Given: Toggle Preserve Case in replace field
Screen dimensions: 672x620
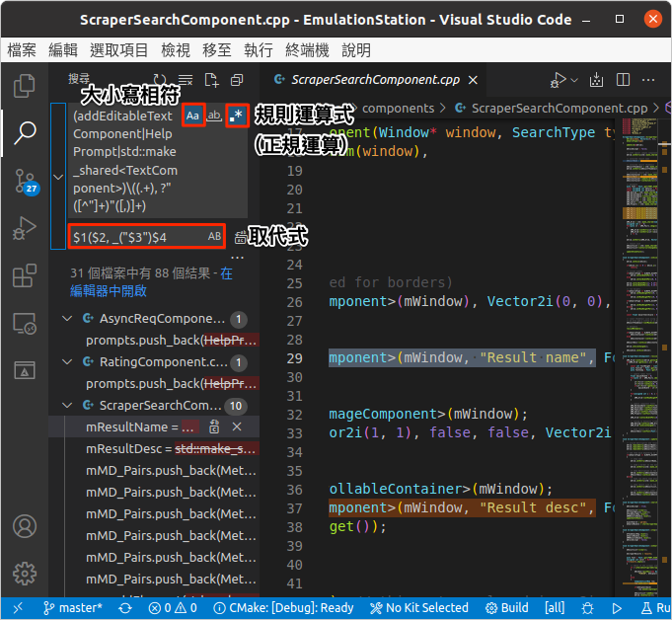Looking at the screenshot, I should click(214, 236).
